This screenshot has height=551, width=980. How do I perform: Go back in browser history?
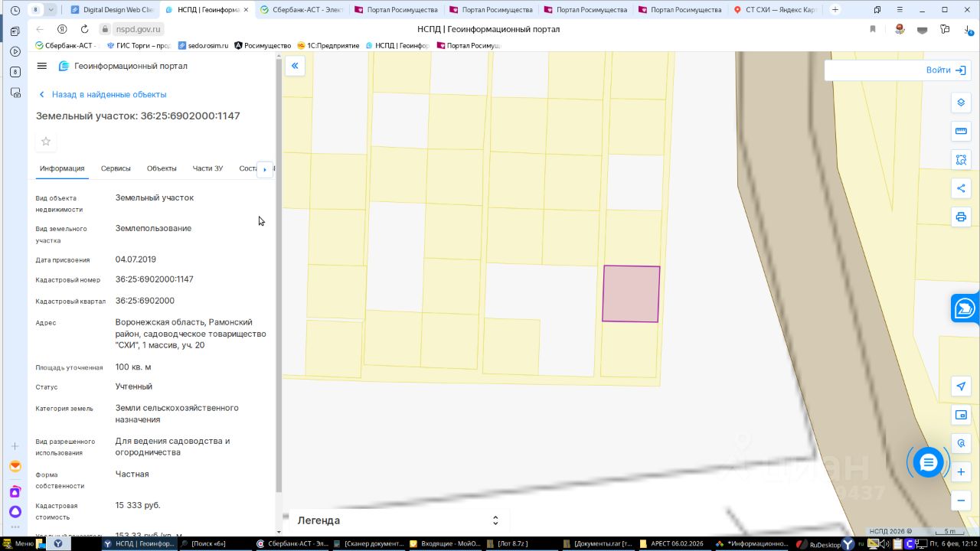40,29
